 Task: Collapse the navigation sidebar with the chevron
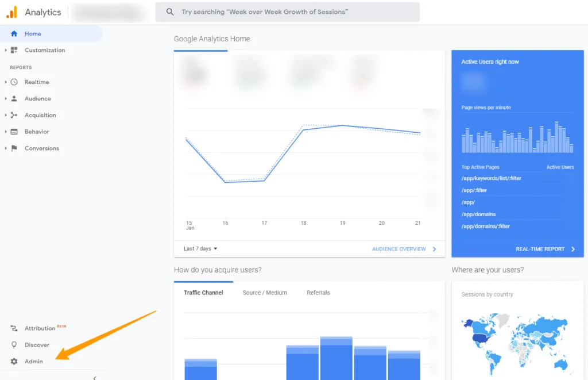click(x=95, y=377)
